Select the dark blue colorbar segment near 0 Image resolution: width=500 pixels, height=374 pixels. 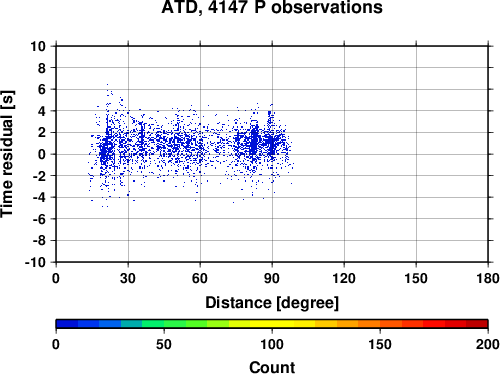[x=67, y=324]
